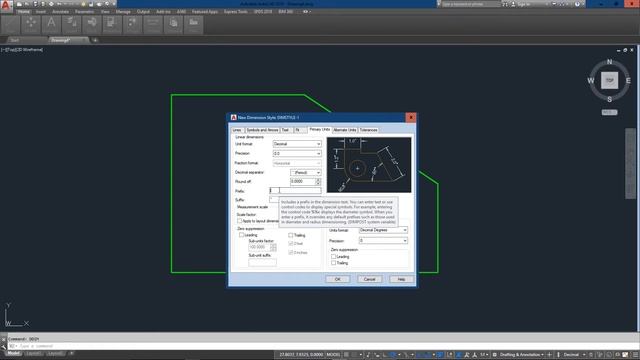Click the search keyword box in title bar
Viewport: 640px width, 360px height.
point(471,4)
